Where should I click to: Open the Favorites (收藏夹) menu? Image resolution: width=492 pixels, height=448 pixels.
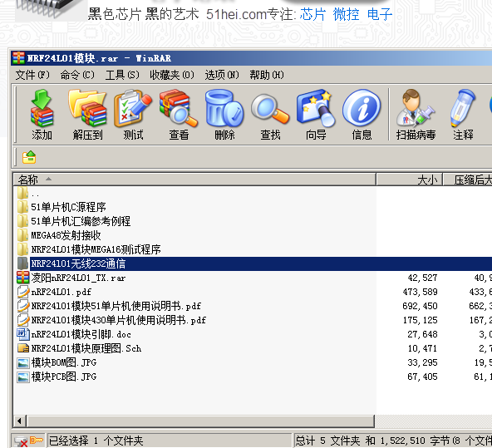click(172, 75)
